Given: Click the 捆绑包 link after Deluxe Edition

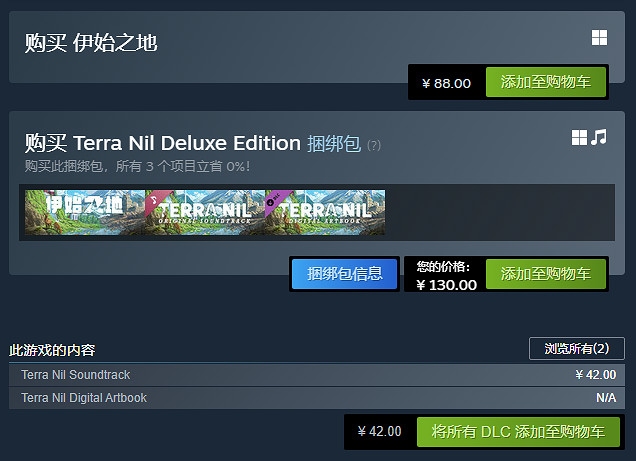Looking at the screenshot, I should tap(334, 143).
